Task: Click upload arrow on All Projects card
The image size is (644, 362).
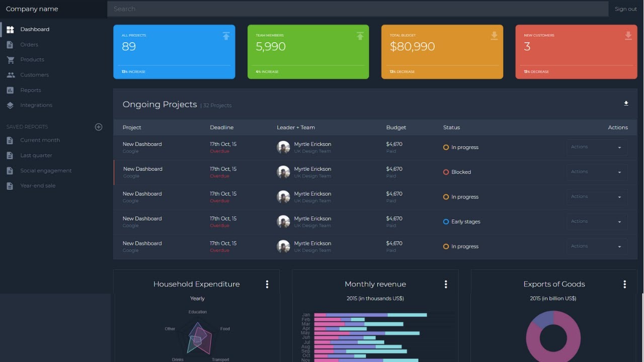Action: coord(226,36)
